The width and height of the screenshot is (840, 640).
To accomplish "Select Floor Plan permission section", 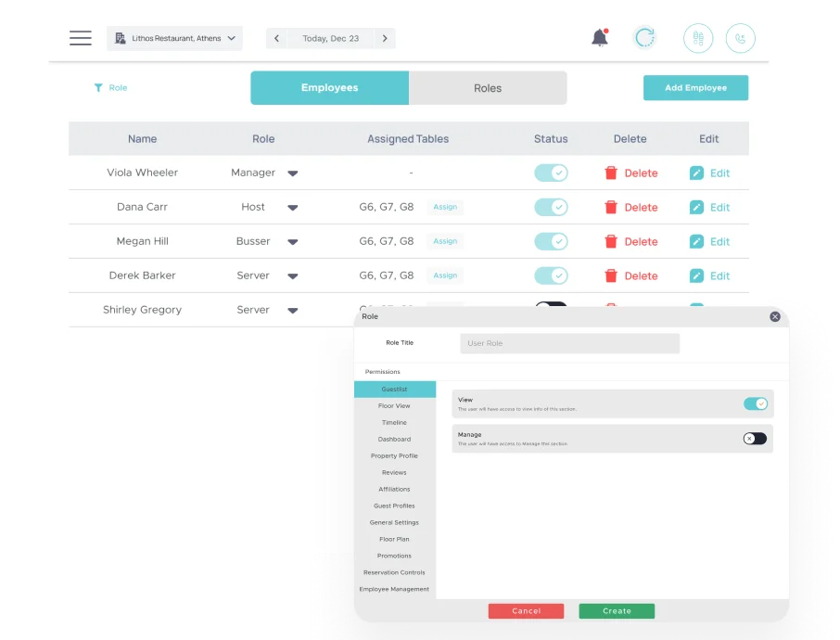I will point(395,539).
